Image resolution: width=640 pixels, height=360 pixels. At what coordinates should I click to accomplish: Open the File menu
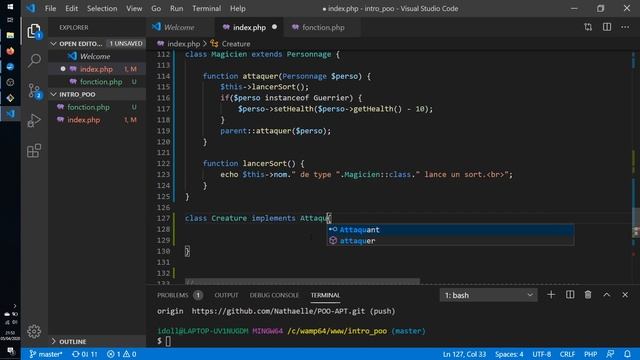pyautogui.click(x=50, y=8)
